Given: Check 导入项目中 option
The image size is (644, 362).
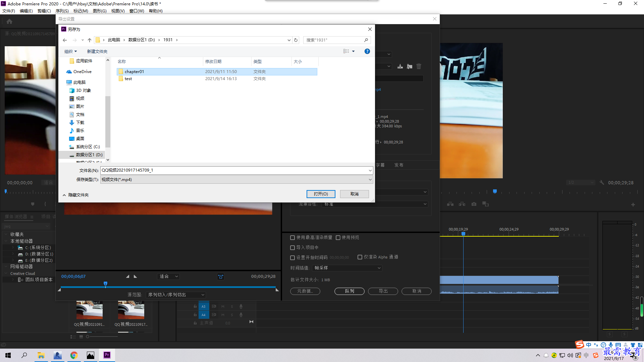Looking at the screenshot, I should (x=292, y=248).
